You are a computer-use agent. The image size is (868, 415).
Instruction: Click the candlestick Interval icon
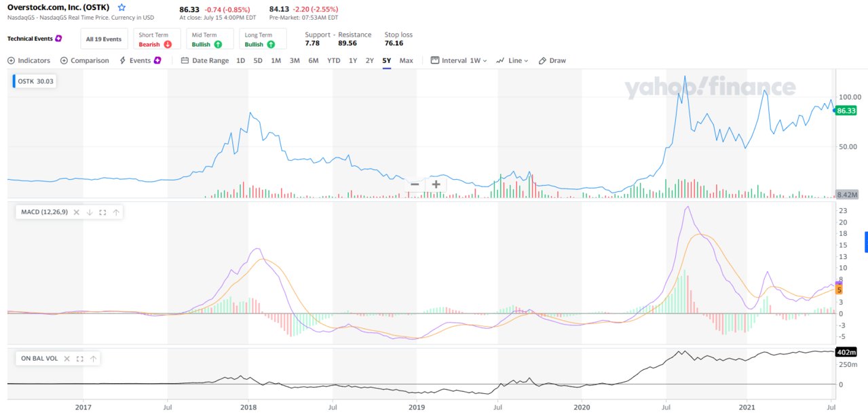[435, 60]
